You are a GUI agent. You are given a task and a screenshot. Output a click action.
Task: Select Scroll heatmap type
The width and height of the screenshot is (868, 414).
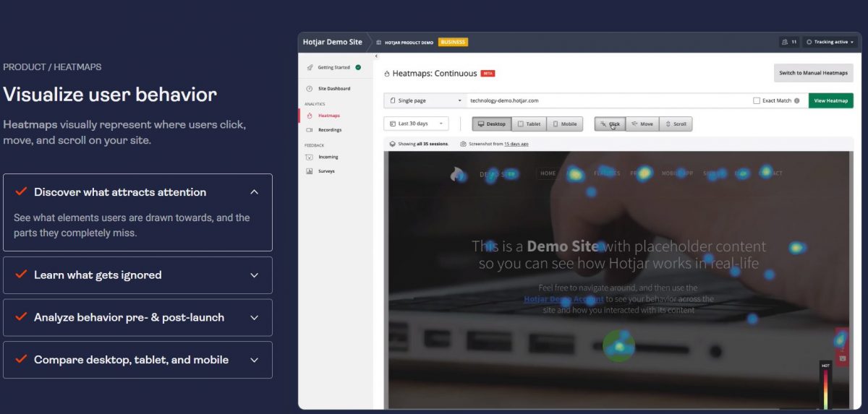675,124
